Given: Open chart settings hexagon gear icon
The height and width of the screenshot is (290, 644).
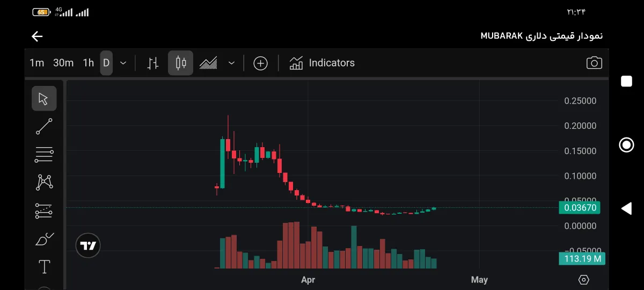Looking at the screenshot, I should [x=584, y=280].
